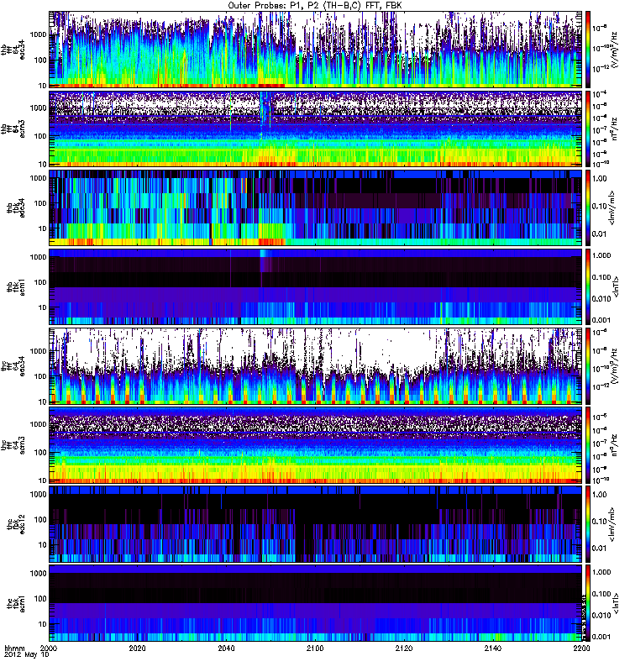Click the color bar of the top panel

(x=589, y=49)
